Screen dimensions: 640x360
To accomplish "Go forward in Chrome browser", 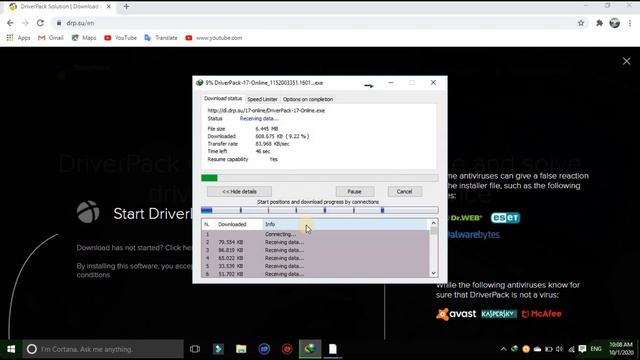I will point(25,23).
